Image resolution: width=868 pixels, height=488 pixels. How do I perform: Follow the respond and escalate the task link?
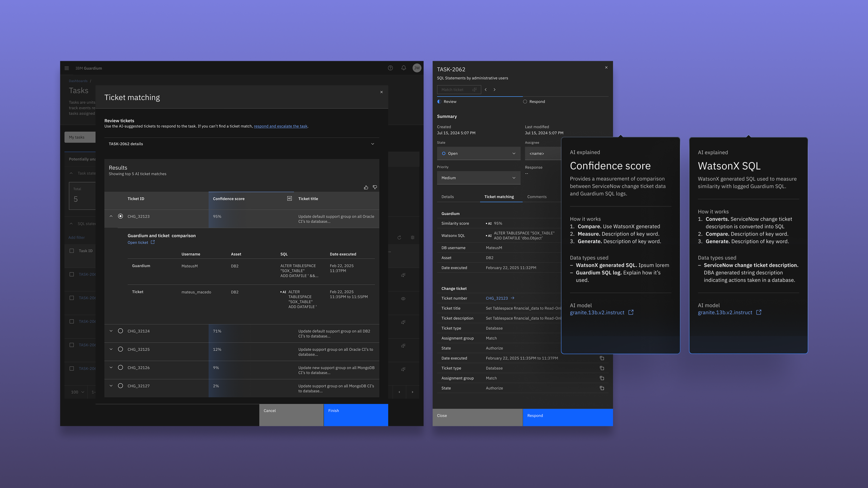click(x=280, y=126)
